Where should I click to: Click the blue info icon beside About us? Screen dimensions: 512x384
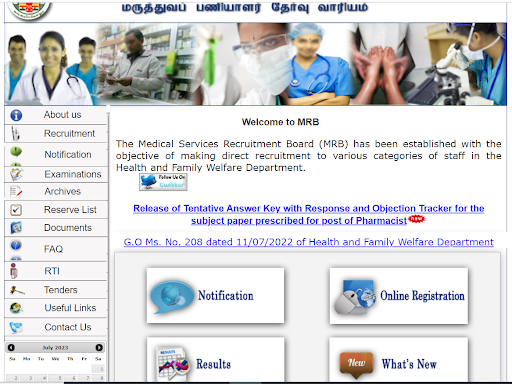pos(16,115)
